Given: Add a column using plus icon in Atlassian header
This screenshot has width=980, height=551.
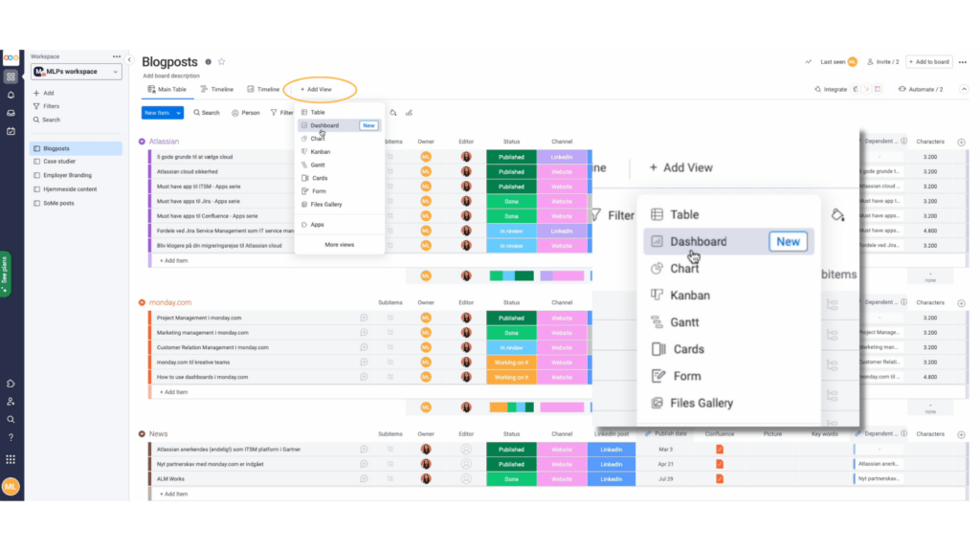Looking at the screenshot, I should tap(961, 142).
